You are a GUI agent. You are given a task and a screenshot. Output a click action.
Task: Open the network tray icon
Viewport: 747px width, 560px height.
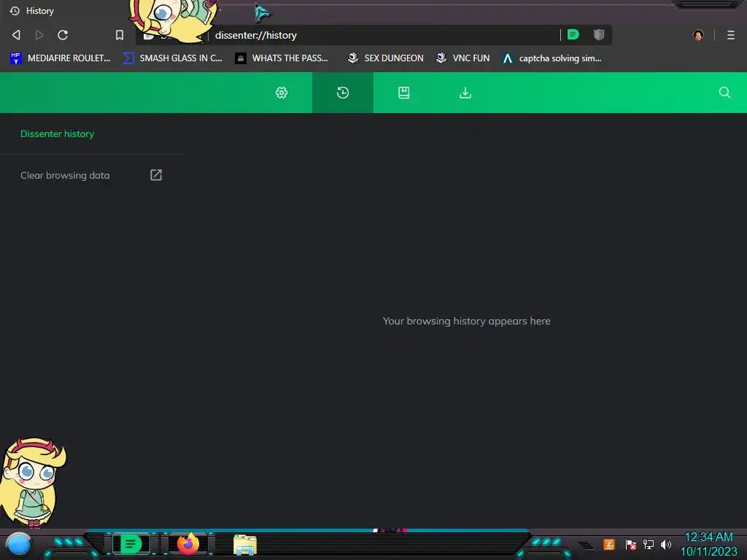pyautogui.click(x=649, y=544)
